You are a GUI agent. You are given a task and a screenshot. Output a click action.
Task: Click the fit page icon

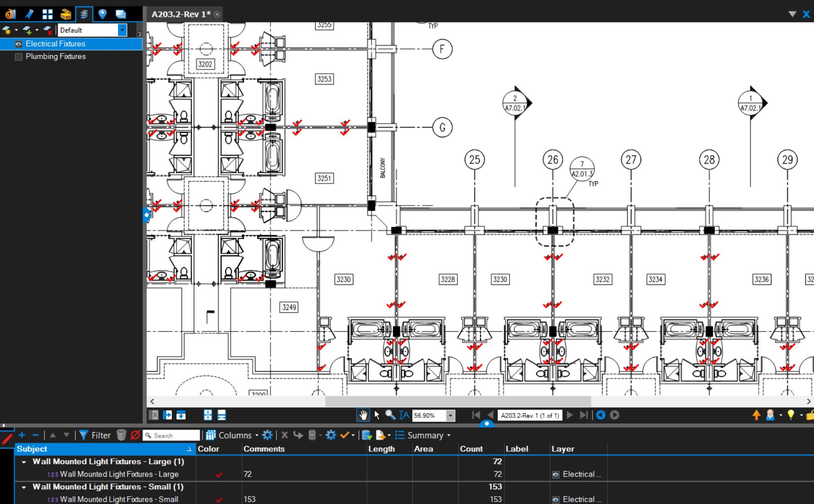208,415
